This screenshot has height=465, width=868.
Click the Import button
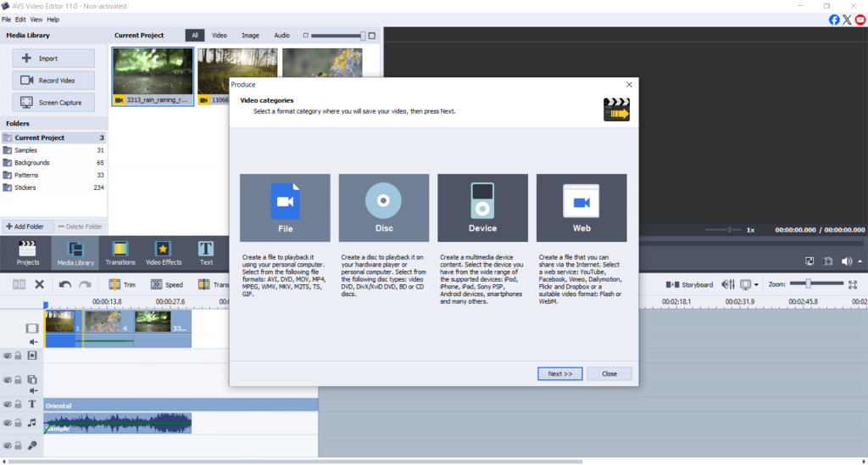[x=53, y=59]
